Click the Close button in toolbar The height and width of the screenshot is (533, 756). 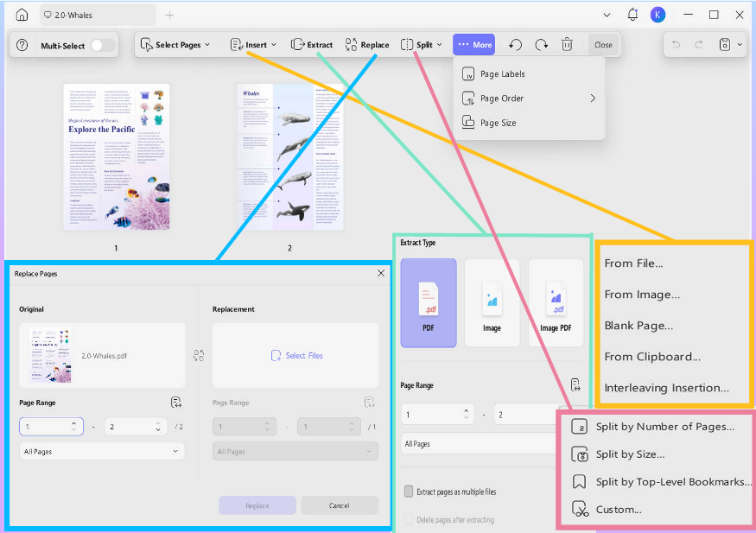pos(603,45)
